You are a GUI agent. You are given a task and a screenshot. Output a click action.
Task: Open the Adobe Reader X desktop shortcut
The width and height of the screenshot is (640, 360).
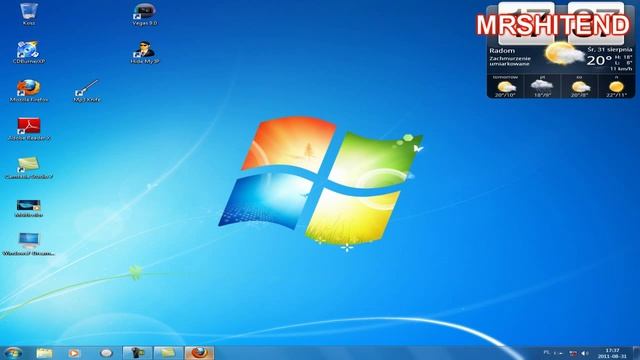tap(29, 129)
